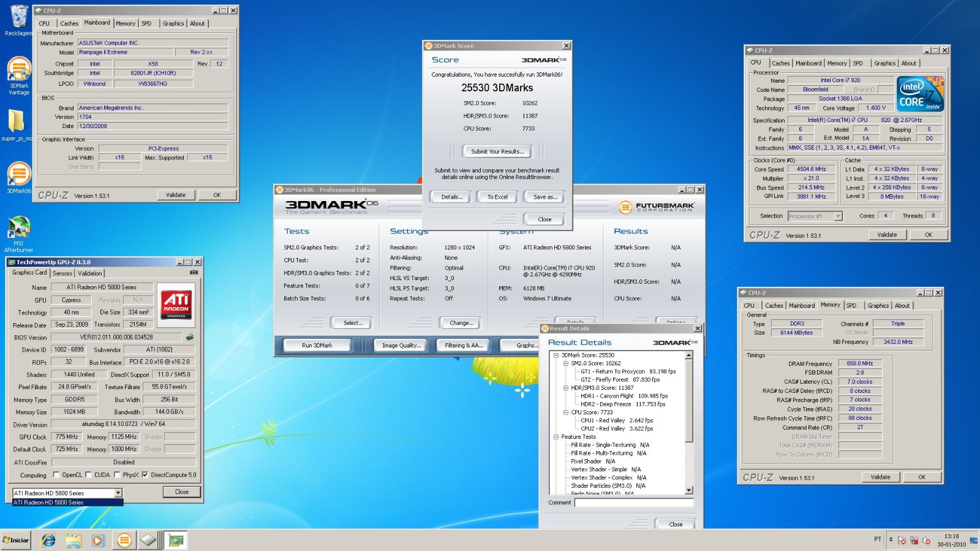Click the Result Details scrollbar down arrow
980x551 pixels.
[688, 490]
